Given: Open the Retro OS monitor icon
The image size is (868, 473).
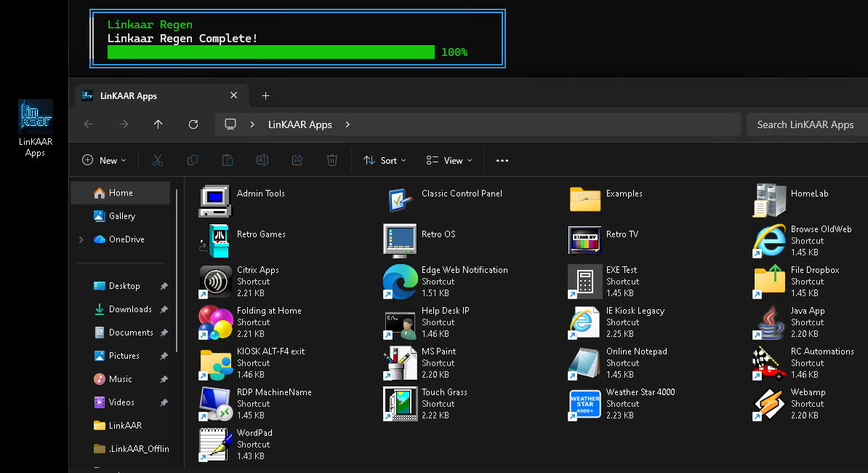Looking at the screenshot, I should pyautogui.click(x=400, y=241).
